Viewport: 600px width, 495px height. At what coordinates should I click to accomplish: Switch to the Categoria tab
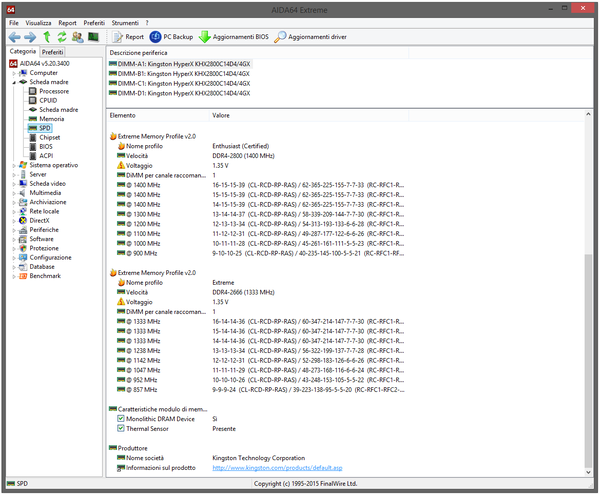(23, 51)
